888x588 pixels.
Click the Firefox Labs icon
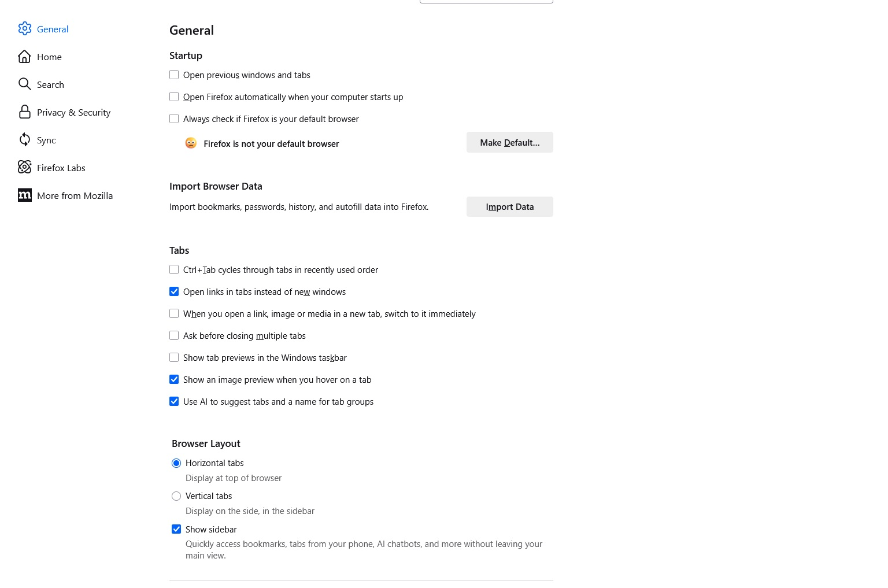pos(24,168)
